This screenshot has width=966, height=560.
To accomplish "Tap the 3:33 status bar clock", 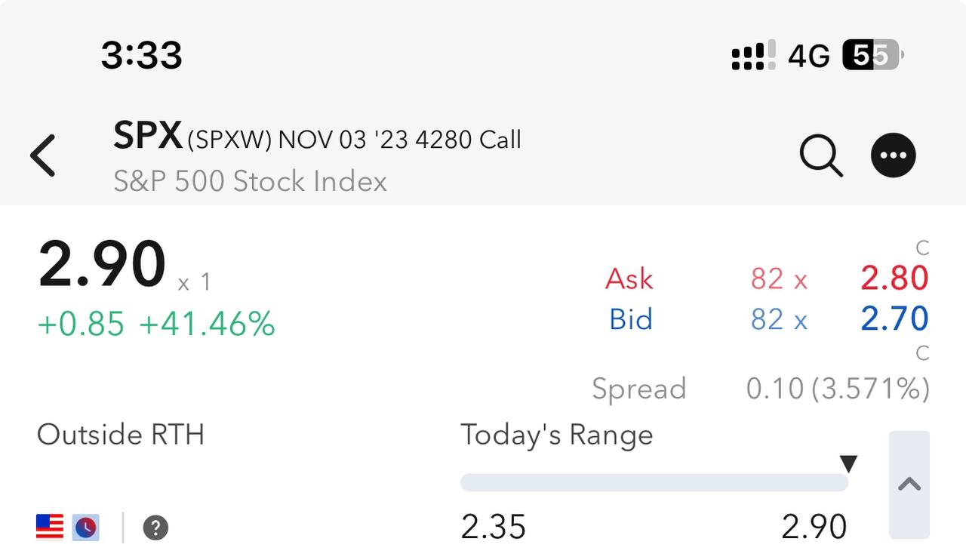I will click(x=142, y=56).
